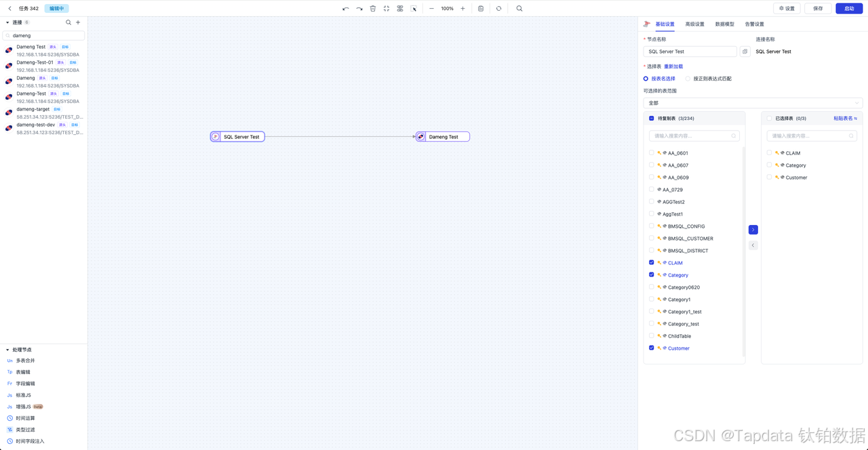
Task: Click the 增强JS processing node
Action: 24,407
